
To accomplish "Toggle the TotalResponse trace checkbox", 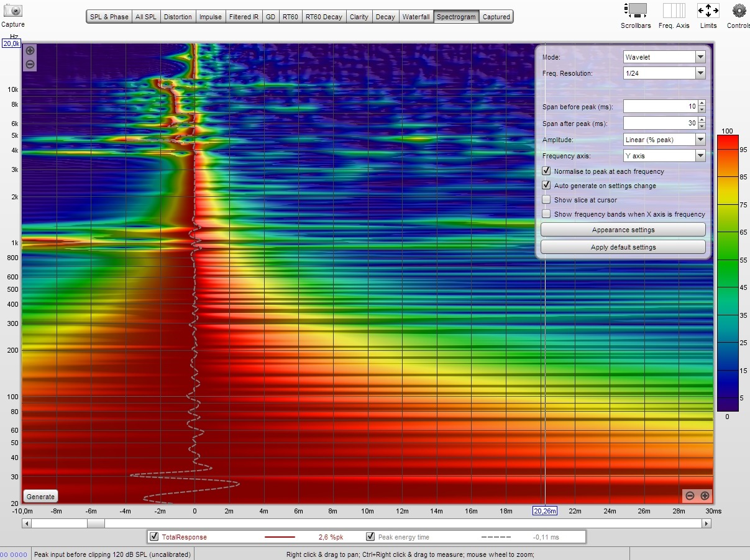I will 154,536.
